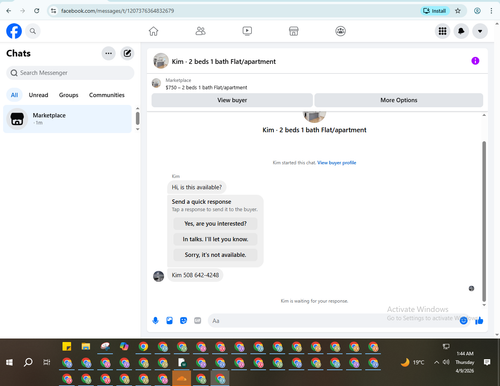This screenshot has height=386, width=500.
Task: Open the volume control in system tray
Action: [446, 362]
